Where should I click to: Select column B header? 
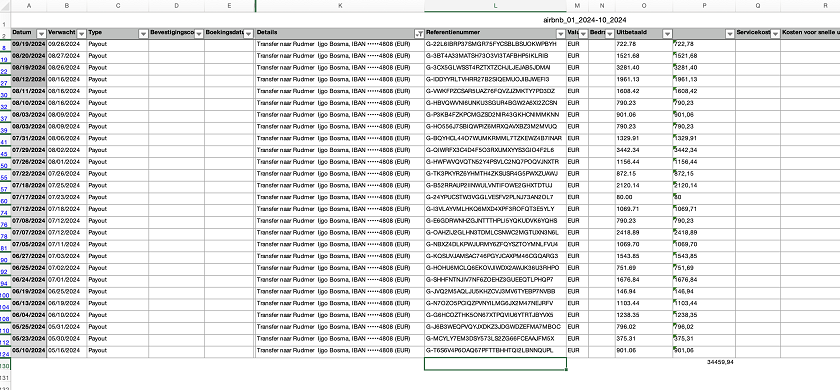[66, 5]
